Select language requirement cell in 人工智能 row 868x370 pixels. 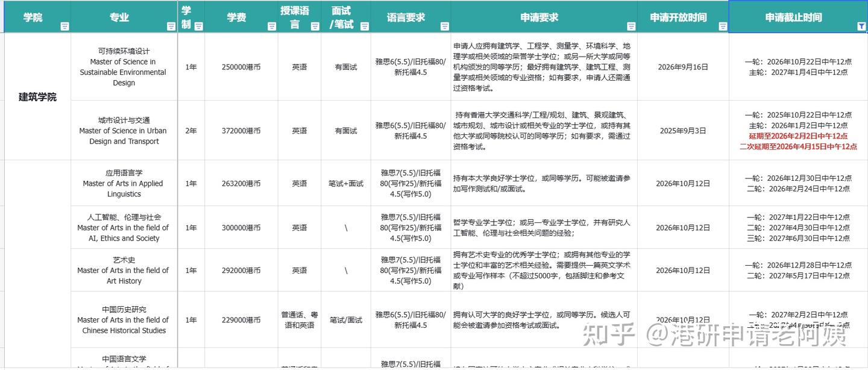(x=410, y=227)
